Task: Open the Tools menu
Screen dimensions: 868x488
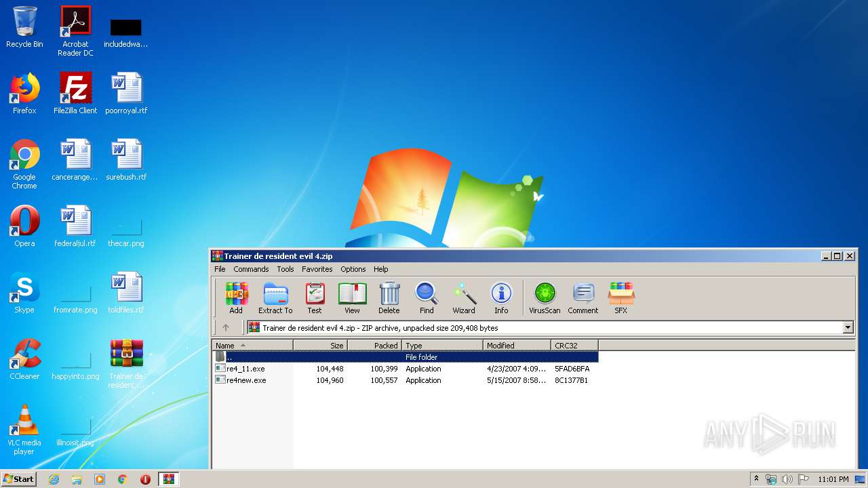Action: (x=285, y=269)
